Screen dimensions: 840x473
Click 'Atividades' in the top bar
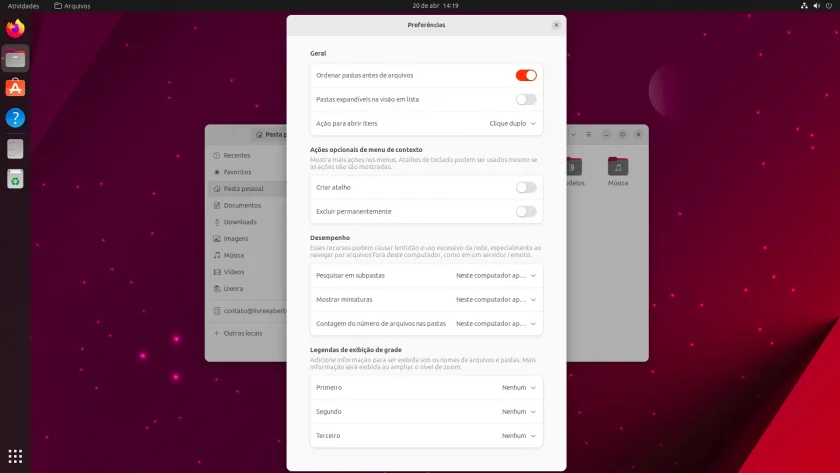[x=24, y=6]
